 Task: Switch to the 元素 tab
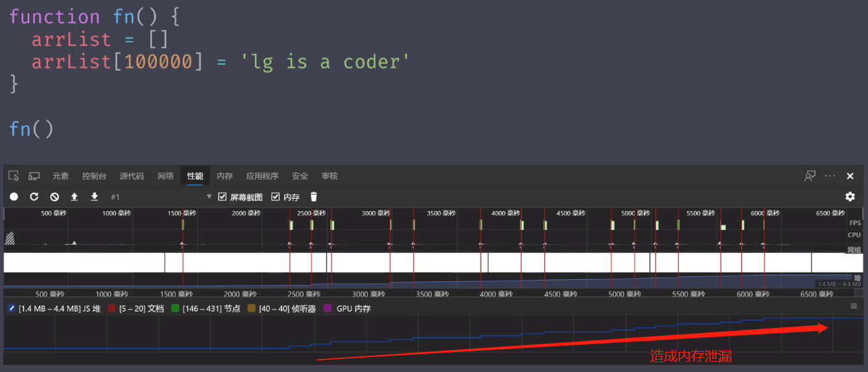coord(60,176)
